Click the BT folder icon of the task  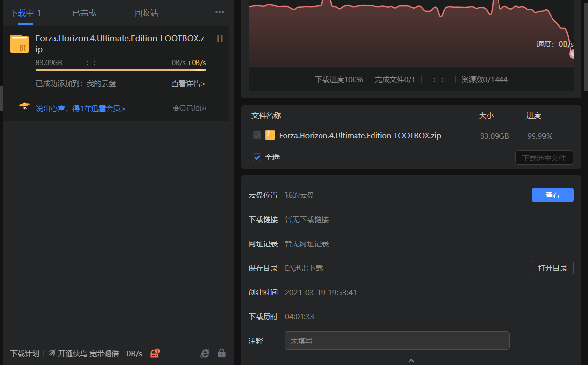pyautogui.click(x=19, y=44)
